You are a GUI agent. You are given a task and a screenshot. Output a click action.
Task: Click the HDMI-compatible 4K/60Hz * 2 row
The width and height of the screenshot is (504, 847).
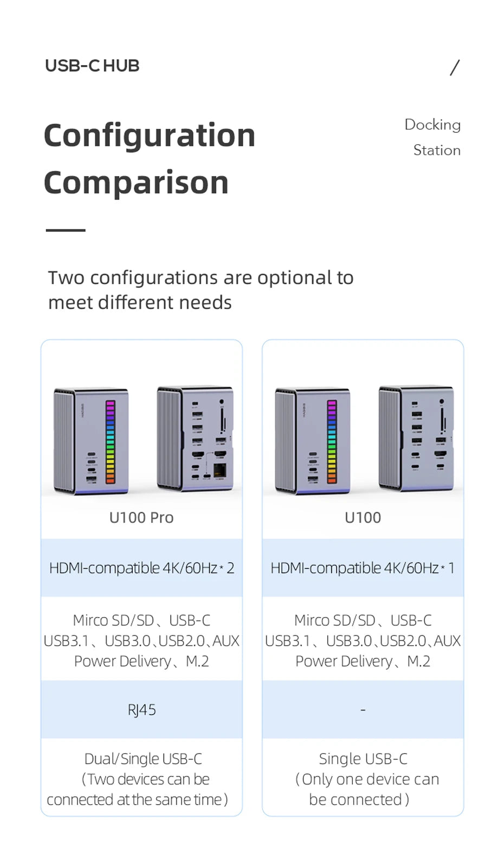pyautogui.click(x=141, y=568)
